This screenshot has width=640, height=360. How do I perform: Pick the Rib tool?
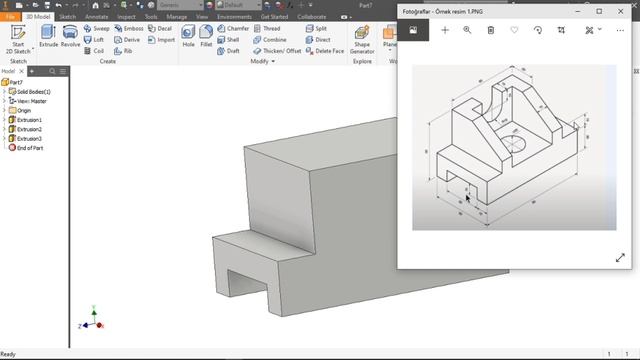[x=123, y=51]
